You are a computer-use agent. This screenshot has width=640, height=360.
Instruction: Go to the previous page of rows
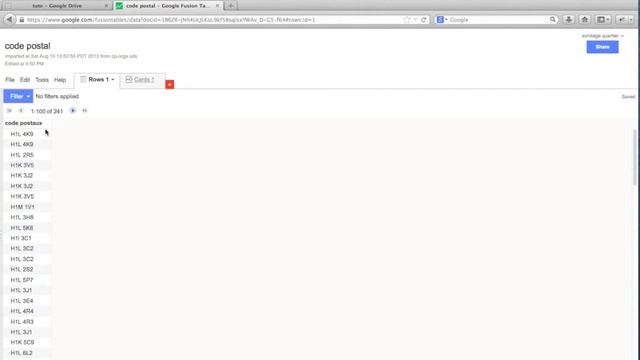click(21, 111)
